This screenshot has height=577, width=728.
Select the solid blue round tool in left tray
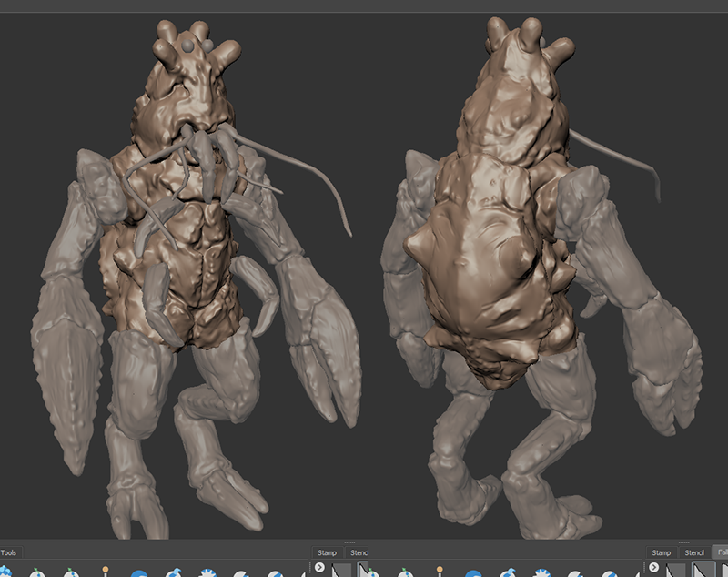coord(139,573)
